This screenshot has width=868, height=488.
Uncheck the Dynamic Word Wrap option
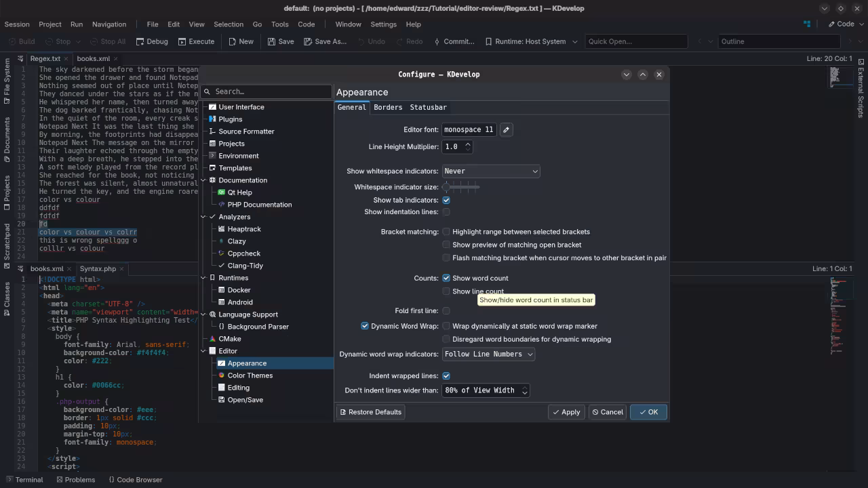(365, 326)
